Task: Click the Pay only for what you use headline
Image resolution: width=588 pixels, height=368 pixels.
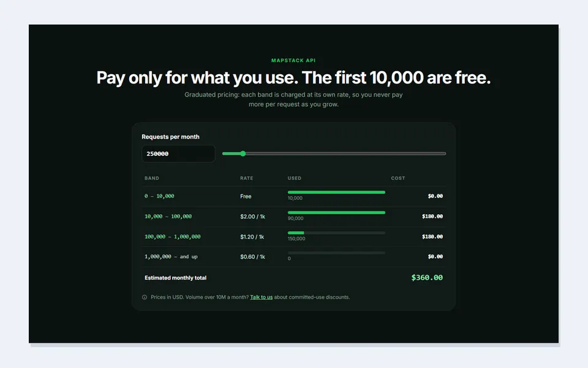Action: click(293, 78)
